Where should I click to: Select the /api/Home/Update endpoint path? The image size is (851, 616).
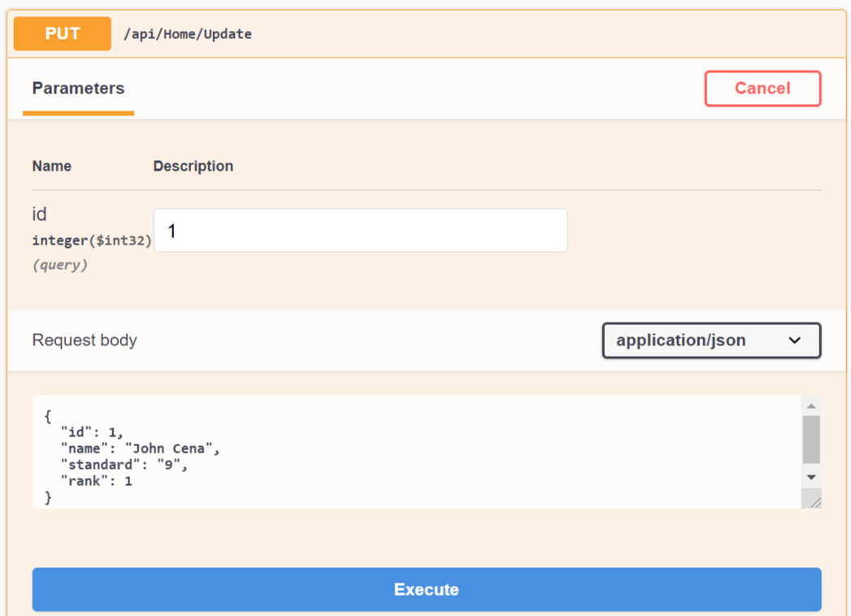[189, 34]
